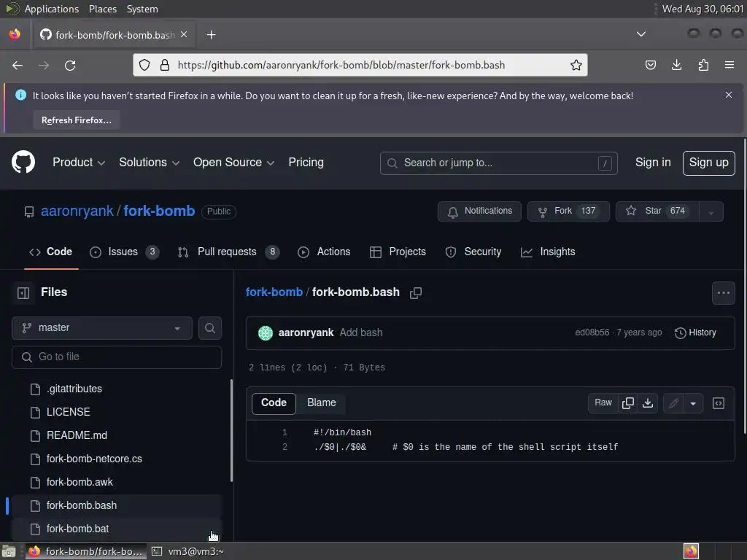Collapse the Files side panel icon
Image resolution: width=747 pixels, height=560 pixels.
click(x=23, y=293)
